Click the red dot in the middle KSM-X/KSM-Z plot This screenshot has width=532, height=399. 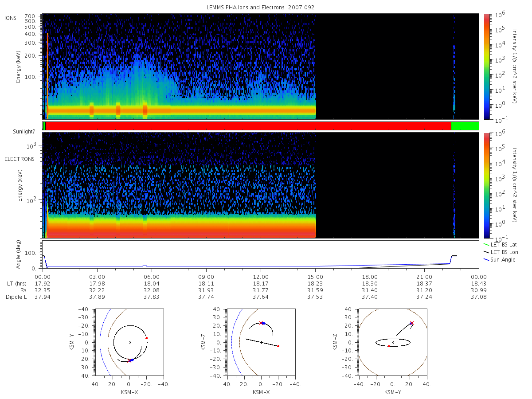278,346
